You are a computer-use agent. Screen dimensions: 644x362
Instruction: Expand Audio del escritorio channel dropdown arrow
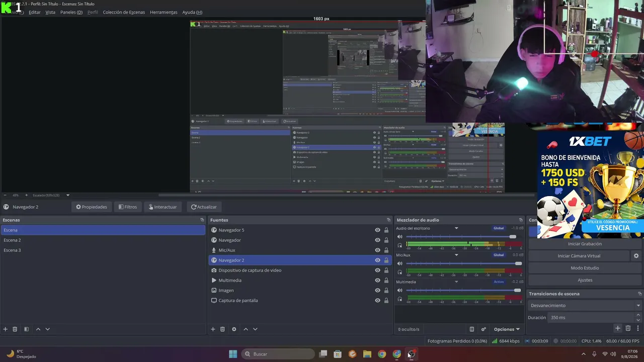pos(456,228)
